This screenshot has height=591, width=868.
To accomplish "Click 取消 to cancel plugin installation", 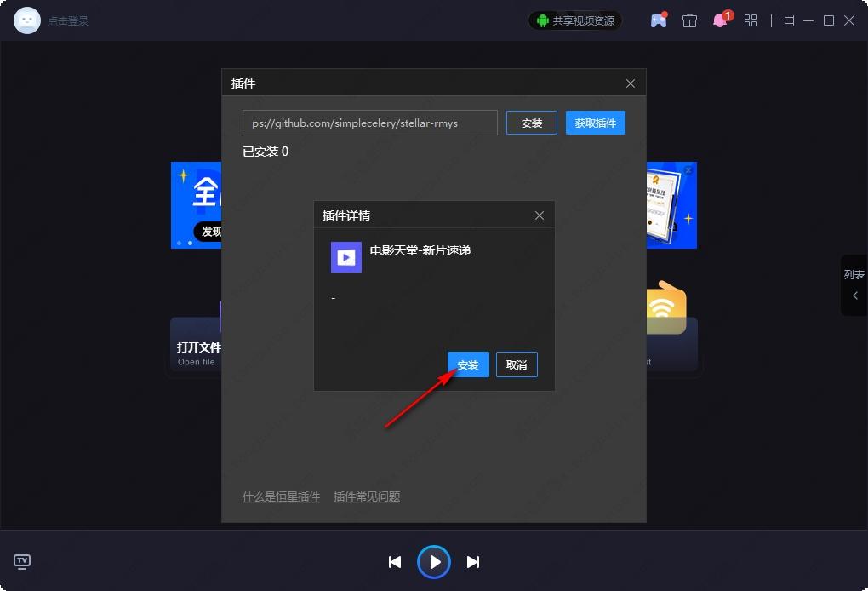I will pos(517,364).
